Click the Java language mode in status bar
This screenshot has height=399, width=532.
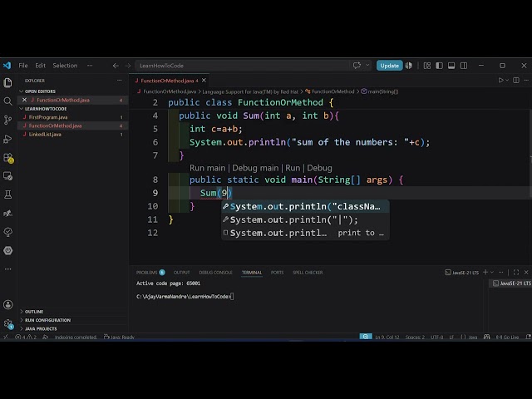click(473, 337)
